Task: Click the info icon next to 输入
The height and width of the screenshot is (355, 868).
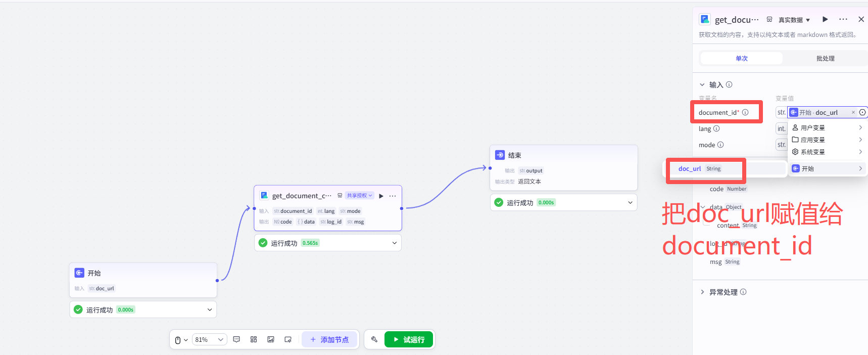Action: pyautogui.click(x=729, y=84)
